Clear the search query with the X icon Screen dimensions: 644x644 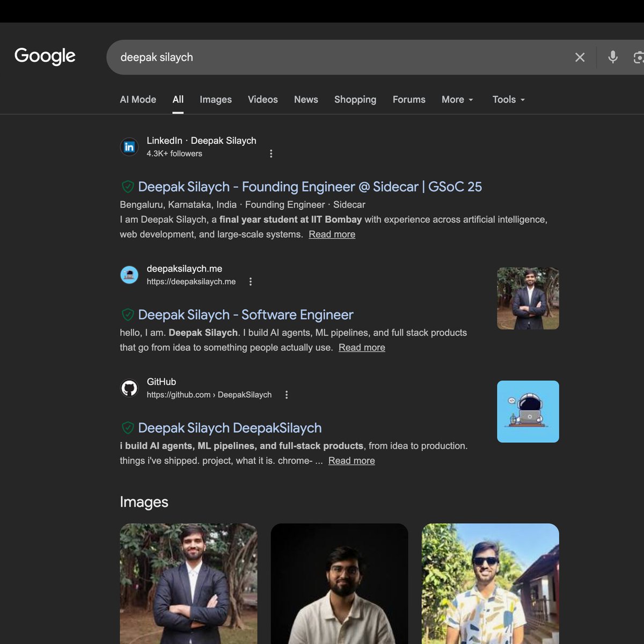580,57
